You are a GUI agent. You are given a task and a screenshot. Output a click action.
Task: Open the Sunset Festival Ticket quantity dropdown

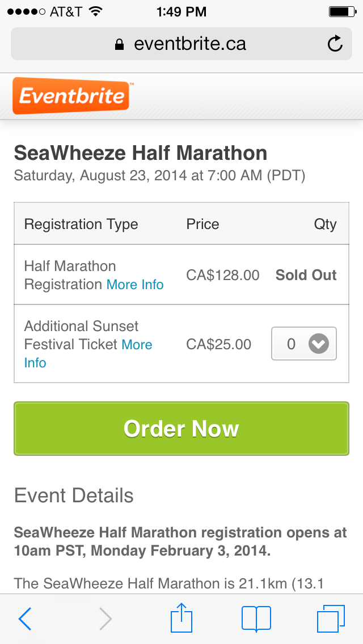[304, 344]
